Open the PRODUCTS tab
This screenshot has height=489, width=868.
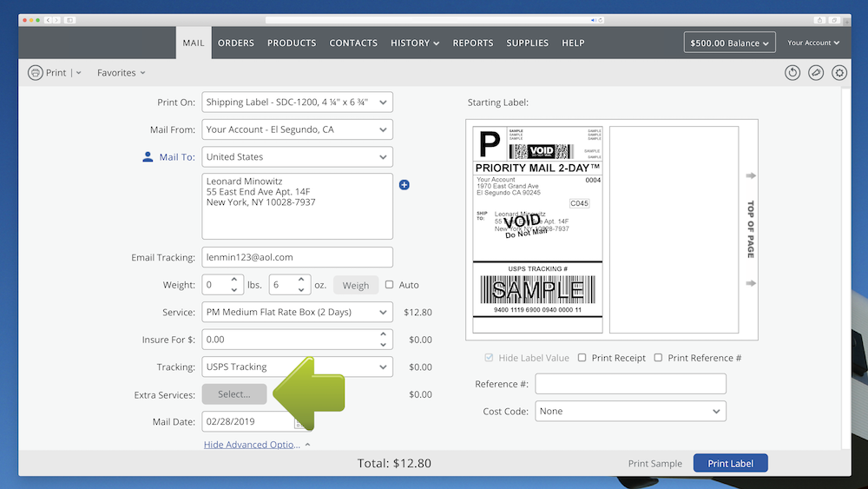pos(292,43)
